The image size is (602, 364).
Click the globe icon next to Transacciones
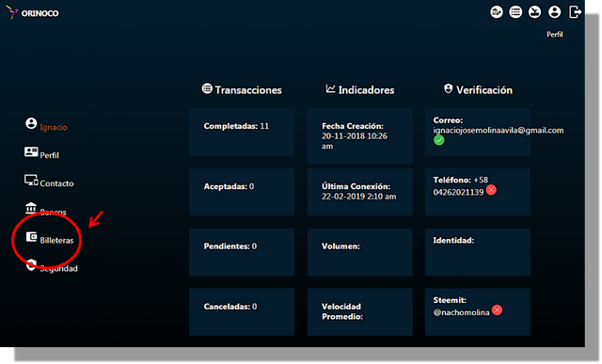coord(207,88)
